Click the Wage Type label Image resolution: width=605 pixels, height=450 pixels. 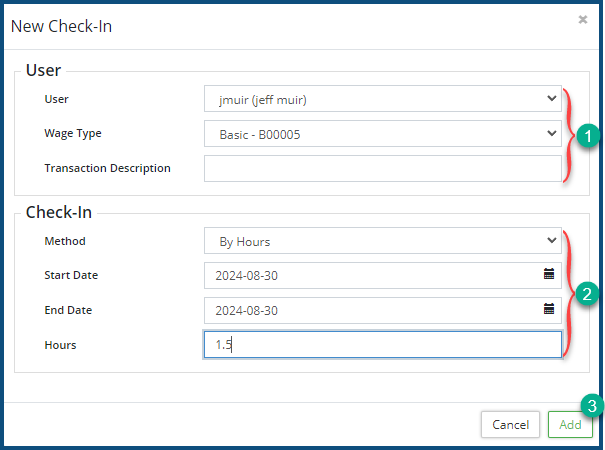click(73, 133)
